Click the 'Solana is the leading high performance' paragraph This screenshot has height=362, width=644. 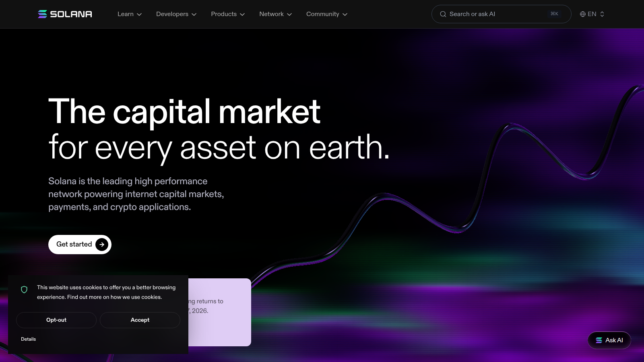click(x=136, y=194)
